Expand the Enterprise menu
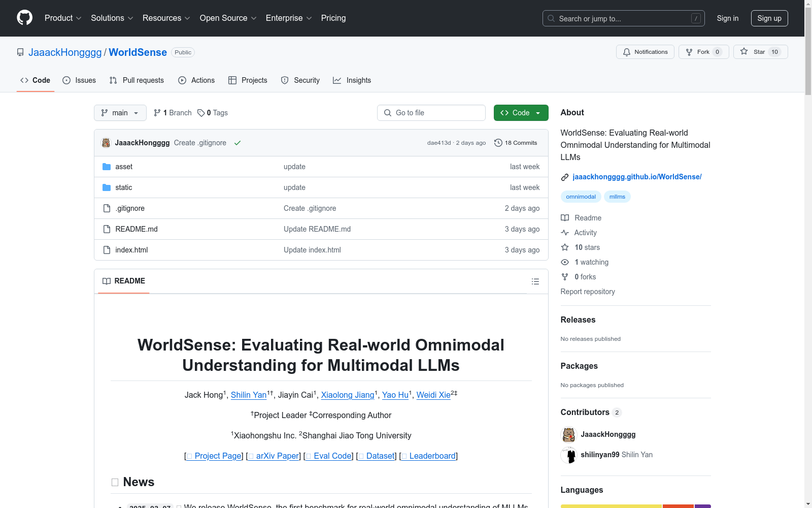Image resolution: width=812 pixels, height=508 pixels. click(x=289, y=18)
